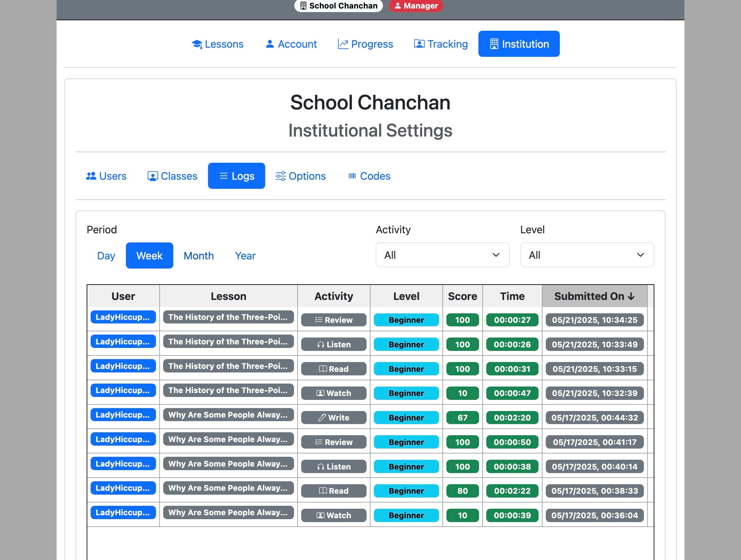
Task: Sort by the Activity column header
Action: (x=334, y=296)
